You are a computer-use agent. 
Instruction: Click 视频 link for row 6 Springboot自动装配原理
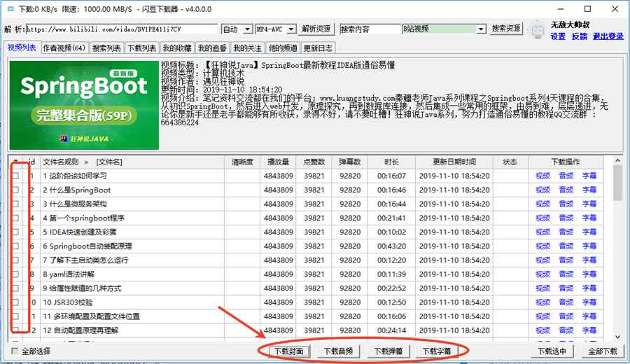click(x=542, y=246)
